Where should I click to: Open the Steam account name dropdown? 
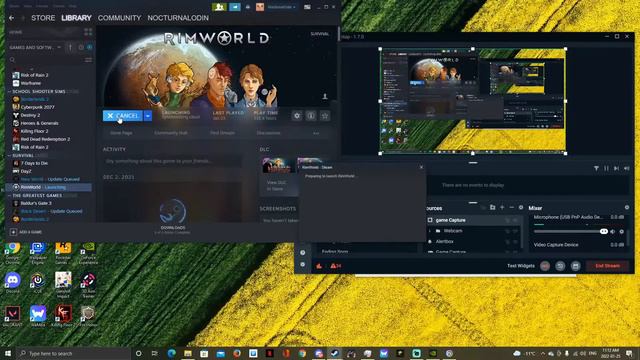coord(281,7)
